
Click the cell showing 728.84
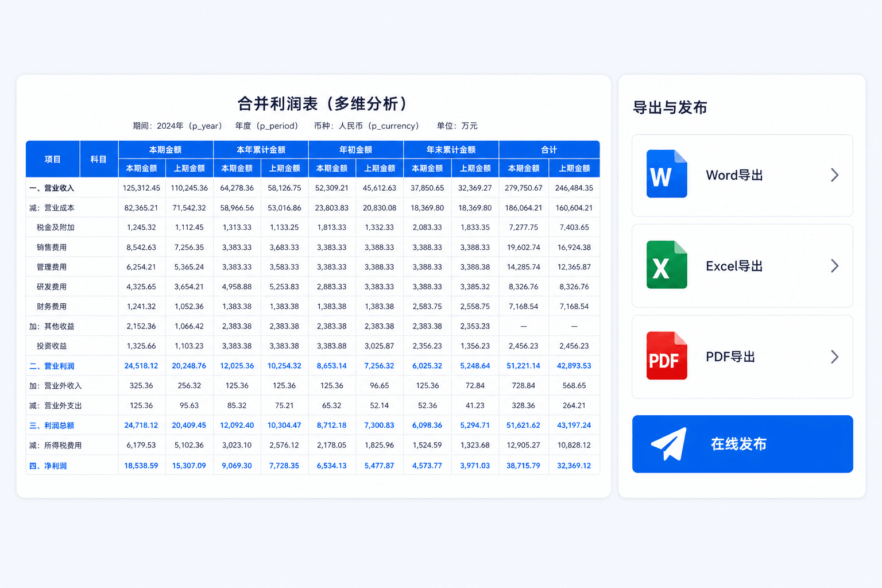[x=524, y=386]
